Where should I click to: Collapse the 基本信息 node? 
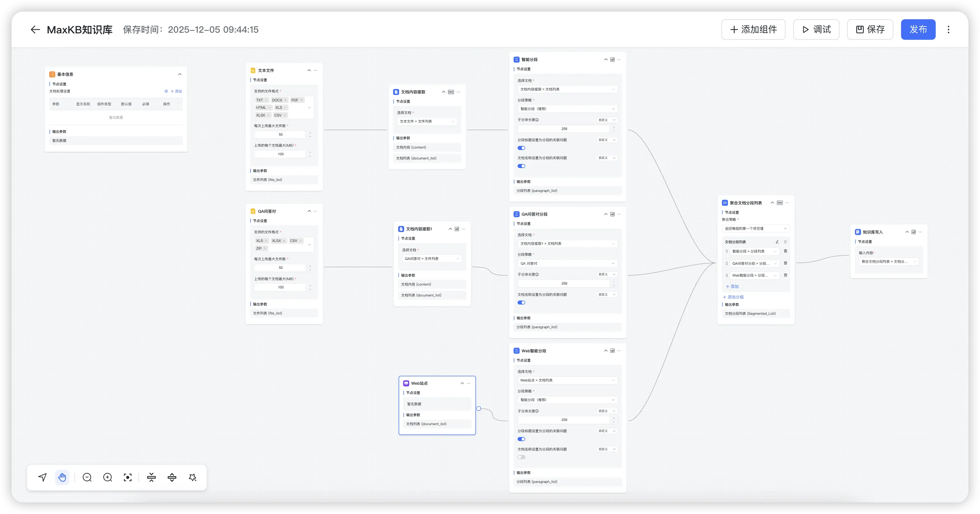[x=180, y=74]
